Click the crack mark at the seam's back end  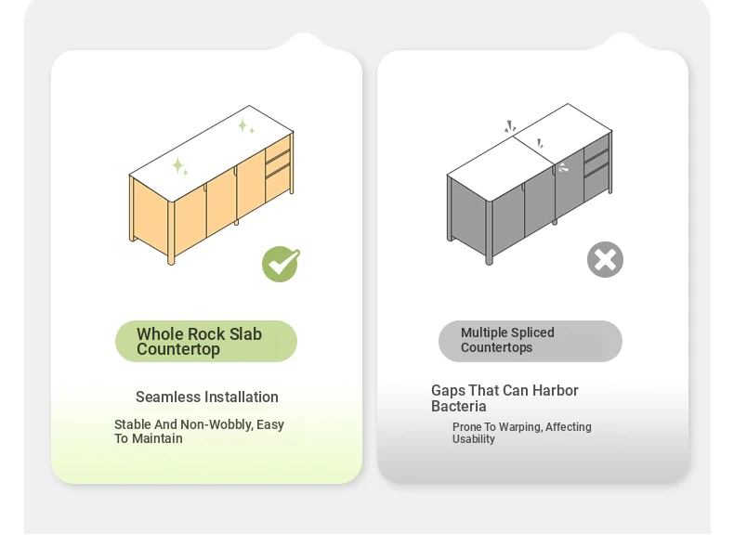pos(509,126)
